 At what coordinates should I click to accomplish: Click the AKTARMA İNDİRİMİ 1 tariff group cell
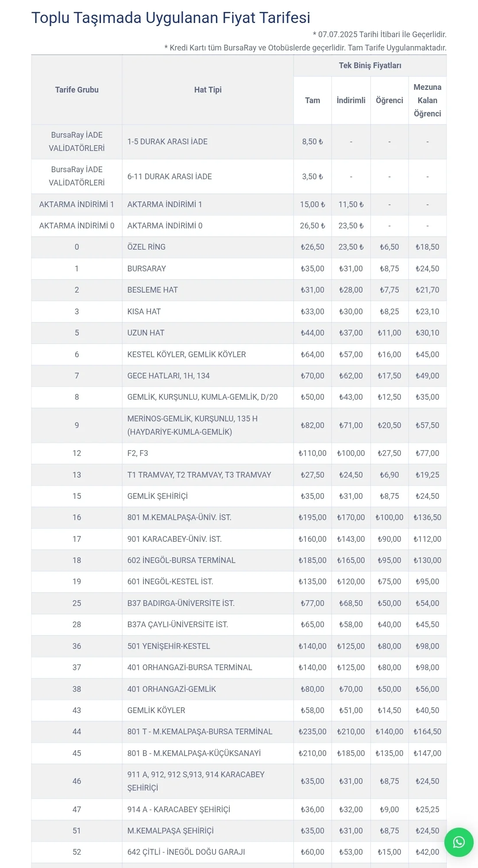[77, 204]
